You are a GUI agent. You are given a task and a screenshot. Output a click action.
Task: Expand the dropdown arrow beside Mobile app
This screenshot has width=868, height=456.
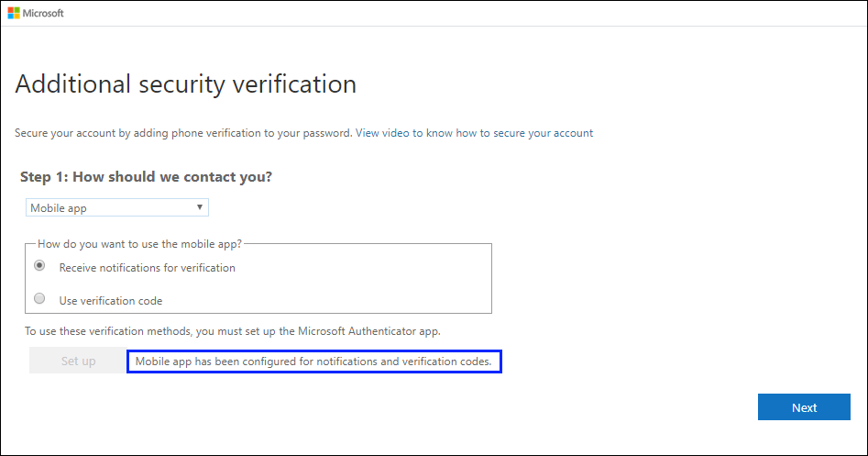(199, 207)
